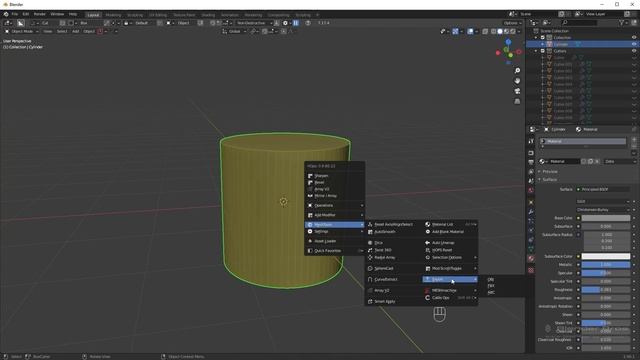This screenshot has width=640, height=360.
Task: Click Asset Loader in HOps menu
Action: tap(336, 241)
